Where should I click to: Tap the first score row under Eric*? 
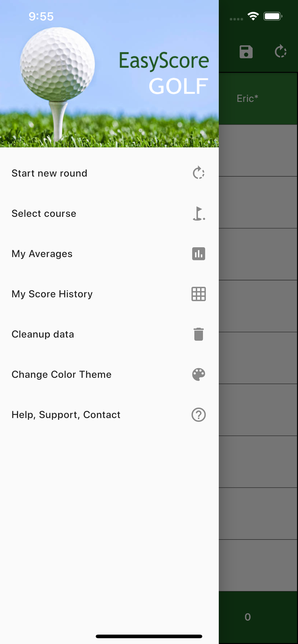tap(258, 150)
